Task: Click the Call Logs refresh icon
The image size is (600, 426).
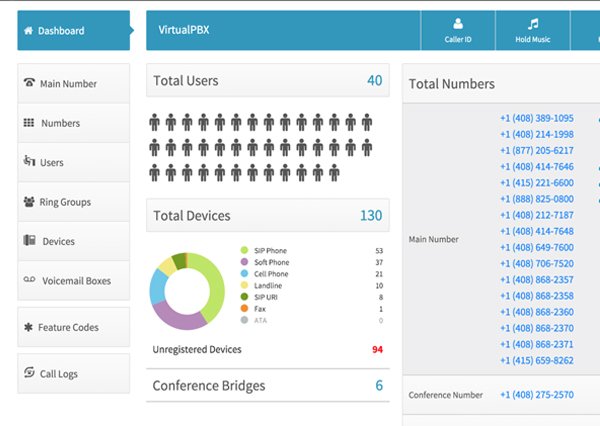Action: coord(29,372)
